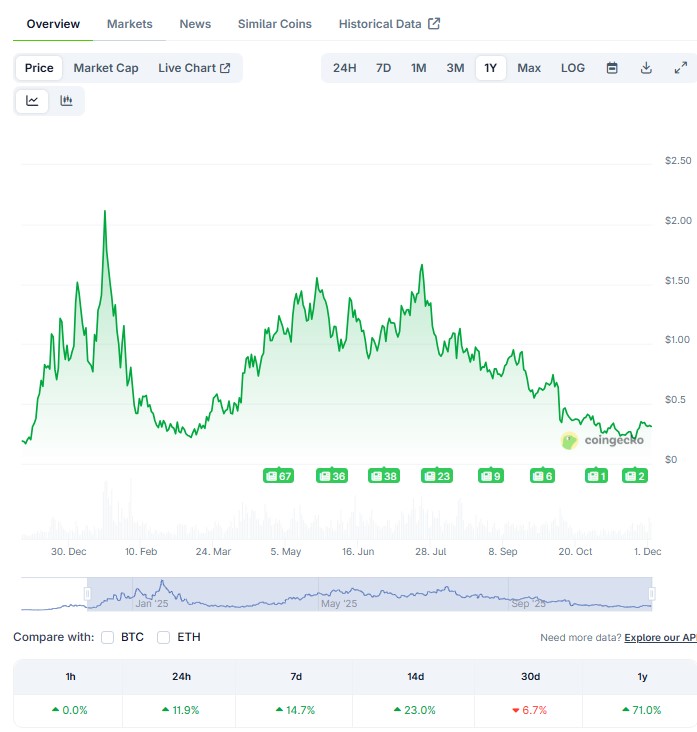The height and width of the screenshot is (732, 697).
Task: Open the news marker labeled 36
Action: [332, 476]
